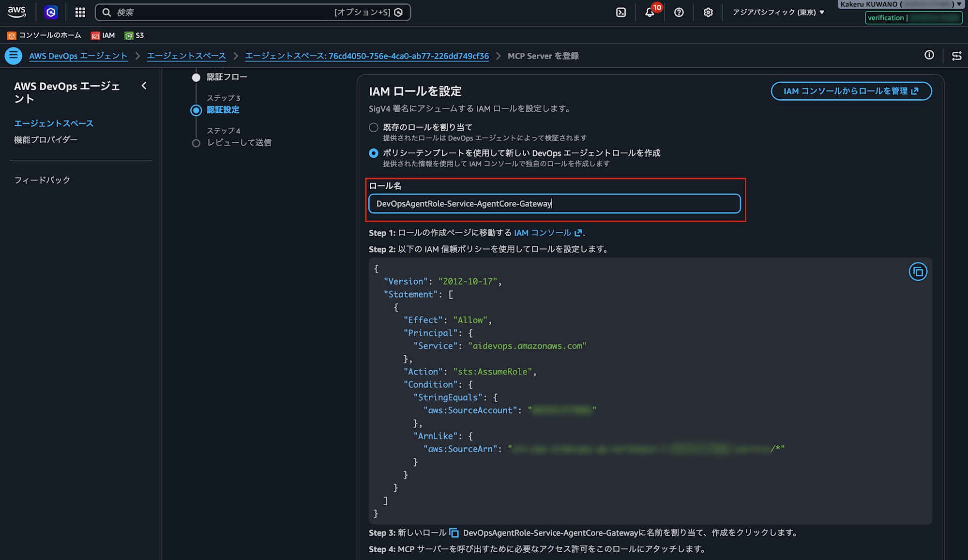Open the Kakeru KUWANO account menu
Screen dimensions: 968x560
click(901, 4)
